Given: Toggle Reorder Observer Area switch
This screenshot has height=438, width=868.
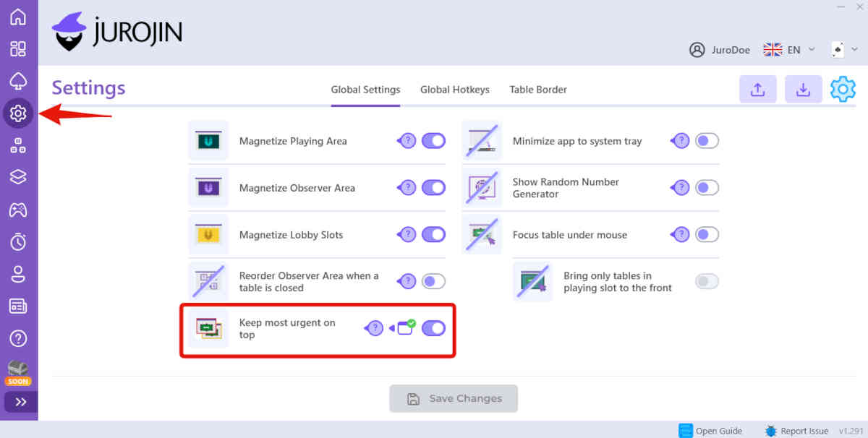Looking at the screenshot, I should click(x=433, y=281).
